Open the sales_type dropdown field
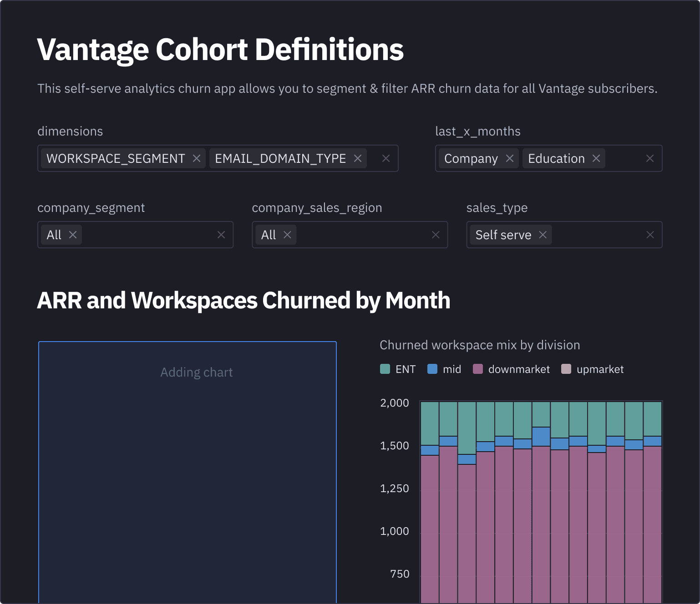The image size is (700, 604). coord(596,235)
